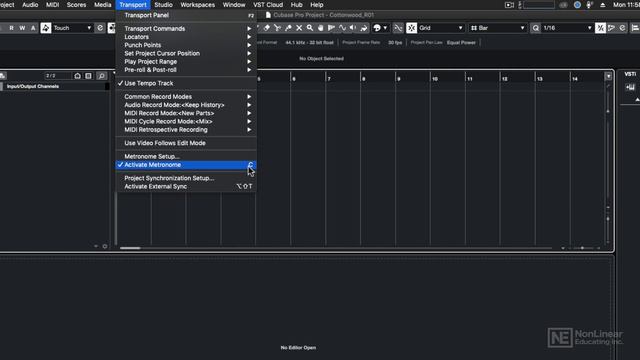Click the horizontal project scrollbar thumb
Viewport: 640px width, 360px height.
pos(130,248)
